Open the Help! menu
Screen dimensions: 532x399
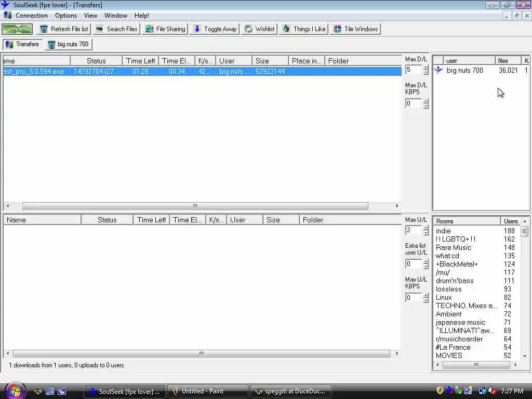(141, 15)
